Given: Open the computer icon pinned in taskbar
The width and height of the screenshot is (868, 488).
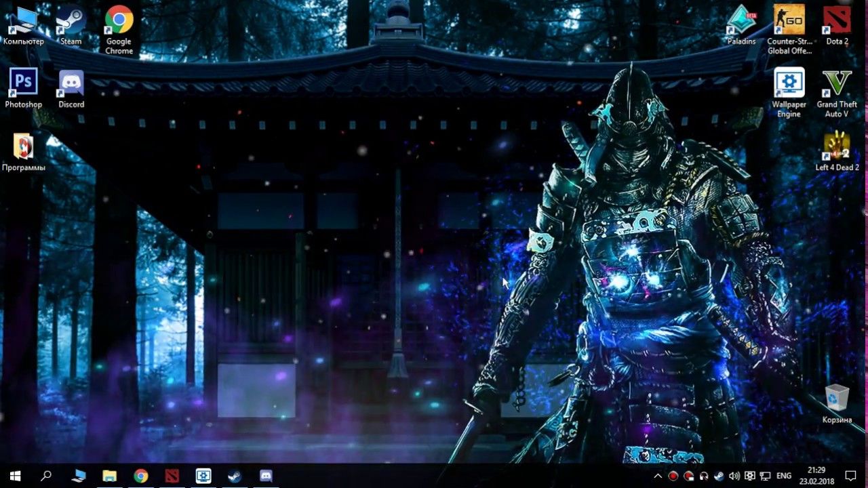Looking at the screenshot, I should [x=78, y=475].
